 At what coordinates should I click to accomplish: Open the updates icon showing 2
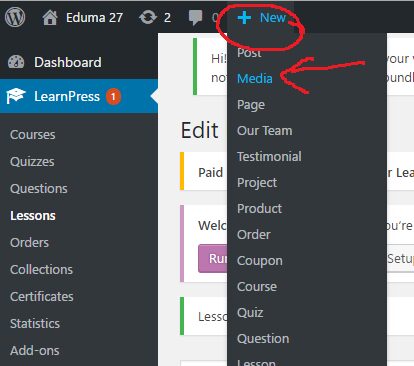point(148,17)
